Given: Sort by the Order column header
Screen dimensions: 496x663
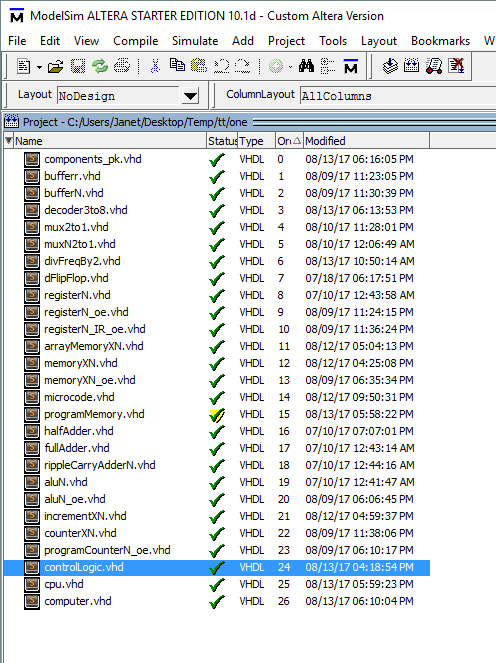Looking at the screenshot, I should (x=289, y=141).
